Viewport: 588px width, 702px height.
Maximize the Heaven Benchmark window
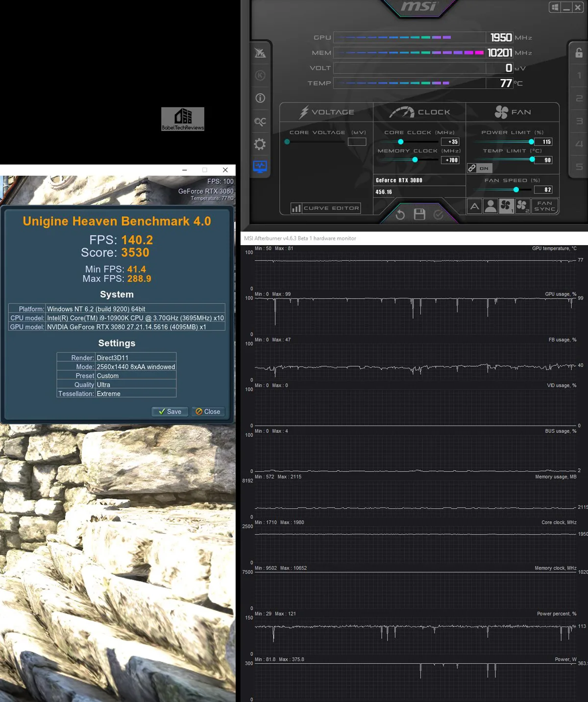pos(205,170)
